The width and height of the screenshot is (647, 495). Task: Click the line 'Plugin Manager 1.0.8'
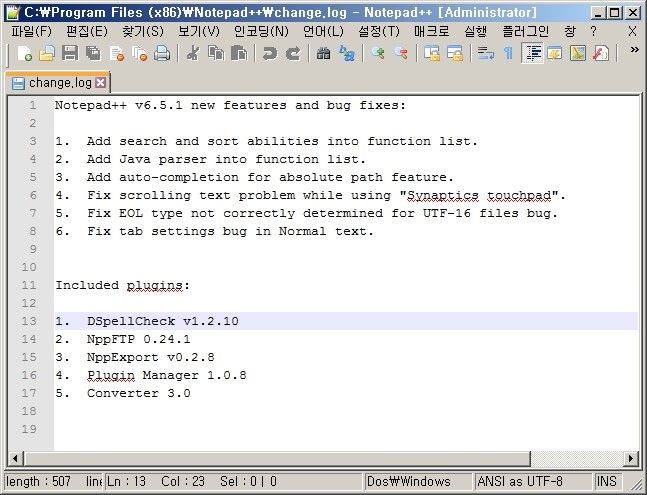(167, 375)
